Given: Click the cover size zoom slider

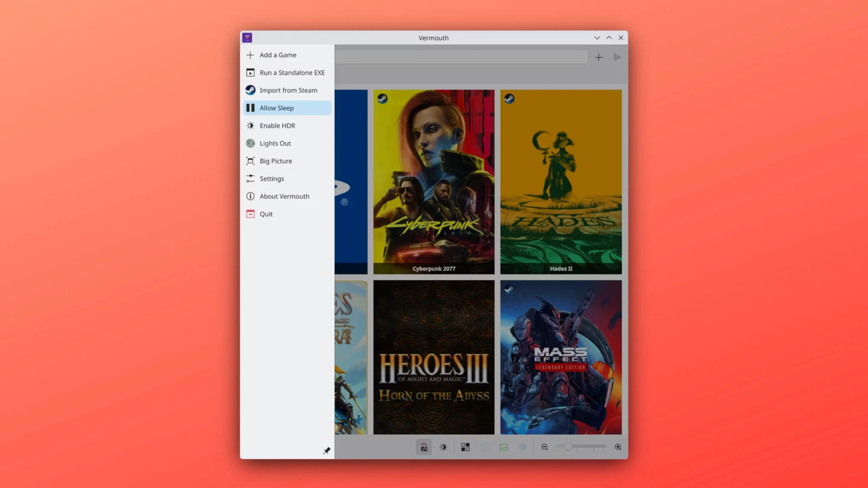Looking at the screenshot, I should [x=581, y=446].
